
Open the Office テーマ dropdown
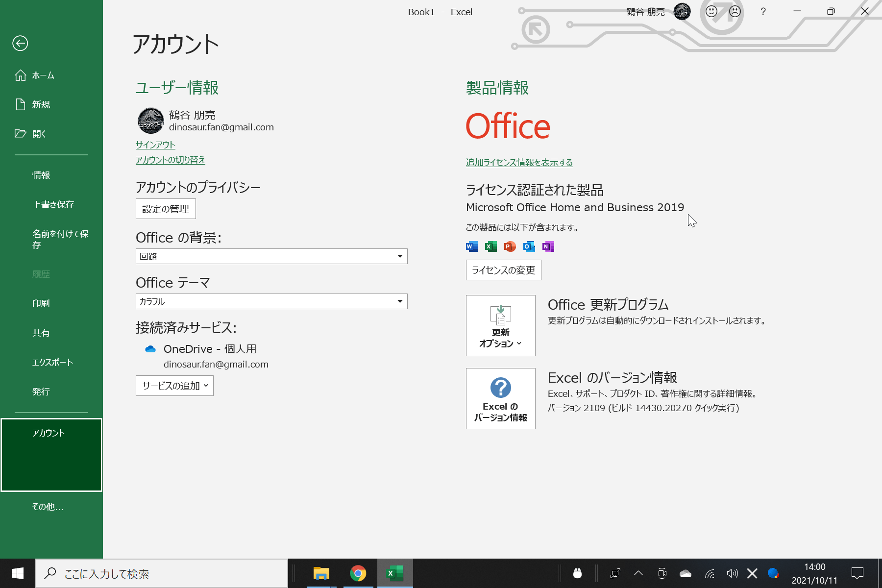pos(271,301)
